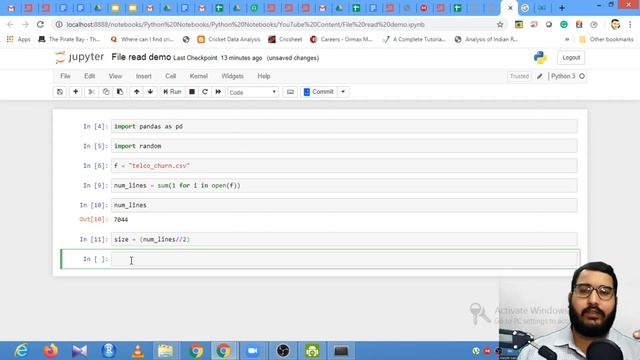Click the output value 7044

121,220
